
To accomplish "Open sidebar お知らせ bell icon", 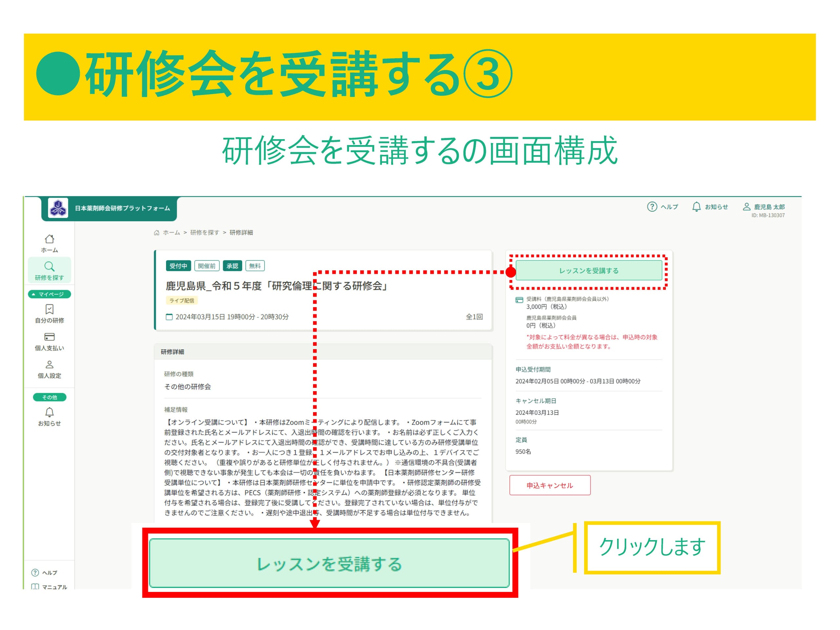I will coord(49,412).
